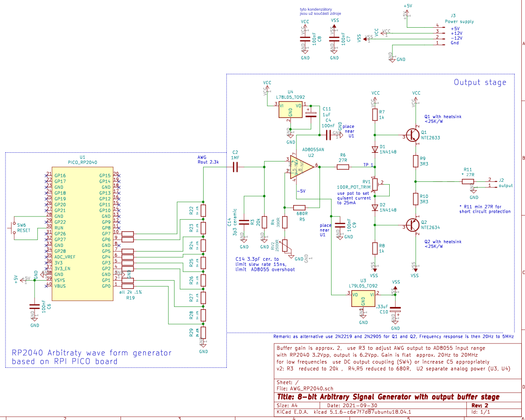Select the Q2 NTE2634 transistor symbol

coord(413,225)
